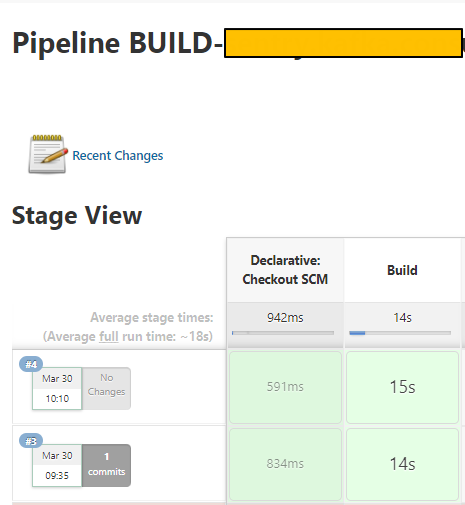Click the Pipeline BUILD- page title
This screenshot has width=465, height=505.
118,43
